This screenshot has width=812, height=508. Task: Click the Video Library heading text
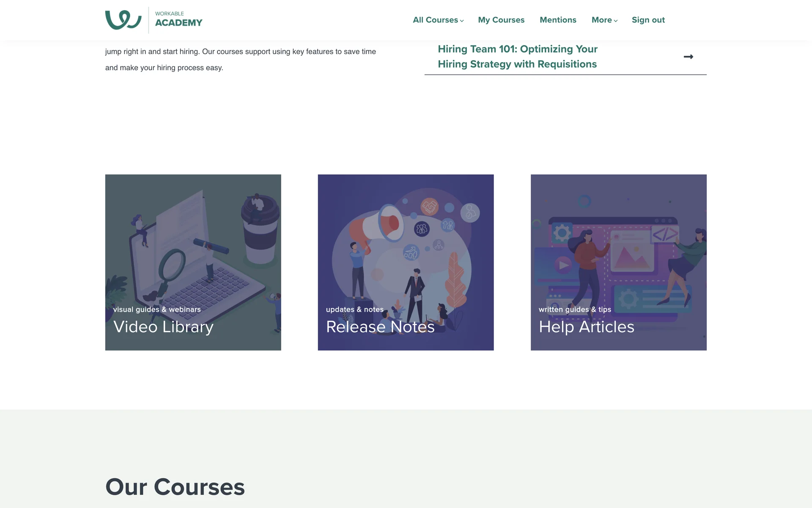[x=163, y=327]
